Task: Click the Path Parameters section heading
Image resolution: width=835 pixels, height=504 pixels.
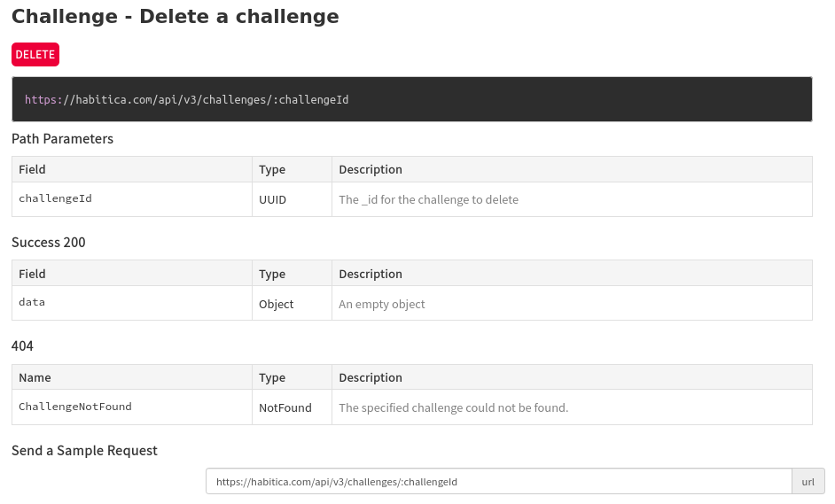Action: click(62, 138)
